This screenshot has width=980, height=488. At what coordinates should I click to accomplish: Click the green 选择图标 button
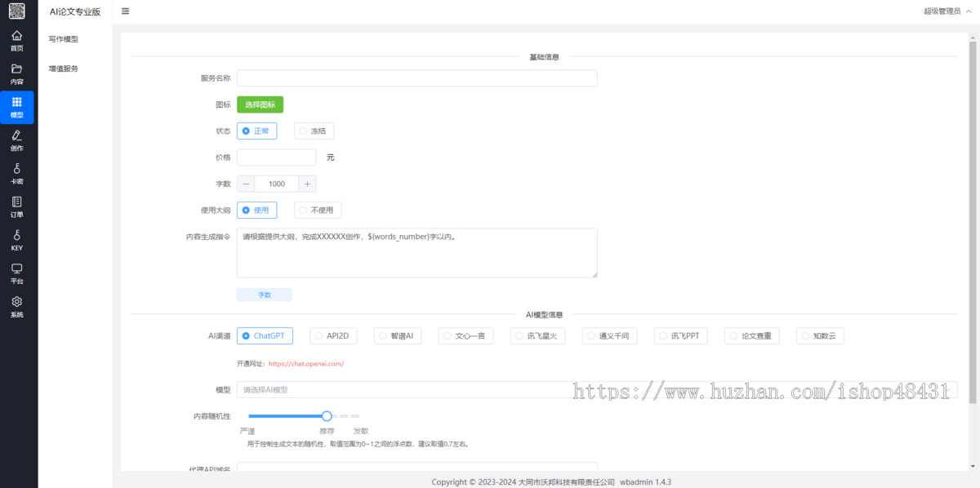260,104
